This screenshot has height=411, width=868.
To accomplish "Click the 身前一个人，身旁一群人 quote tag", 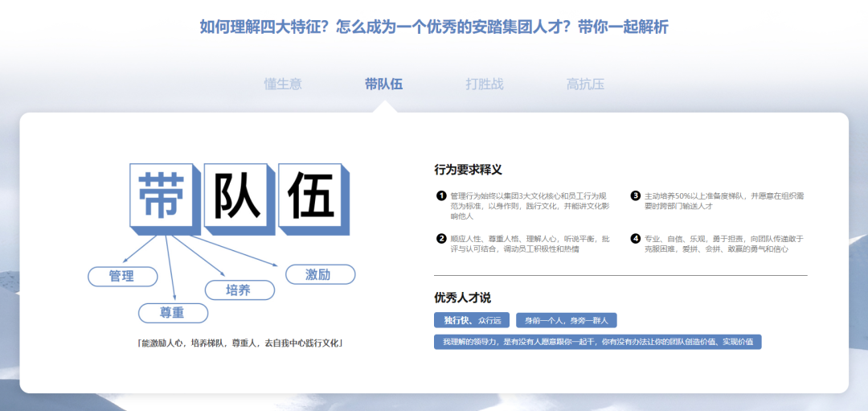I will coord(567,320).
